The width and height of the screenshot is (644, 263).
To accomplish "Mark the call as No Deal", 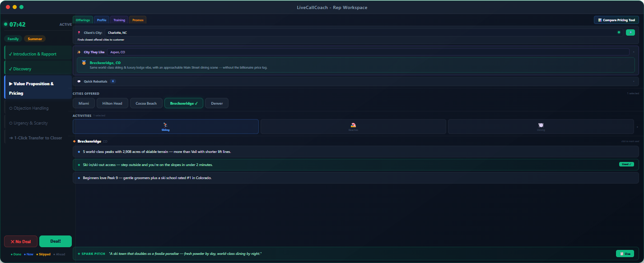I will click(x=21, y=241).
